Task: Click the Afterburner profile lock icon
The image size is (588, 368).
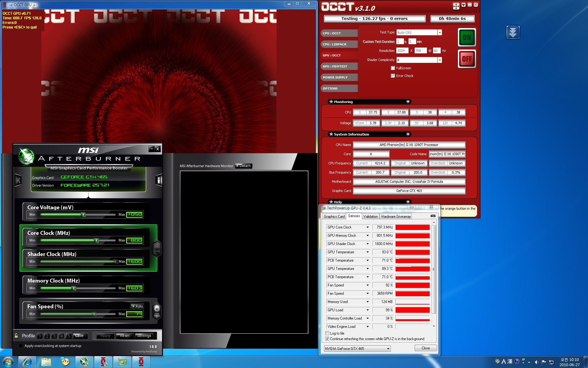Action: click(16, 336)
